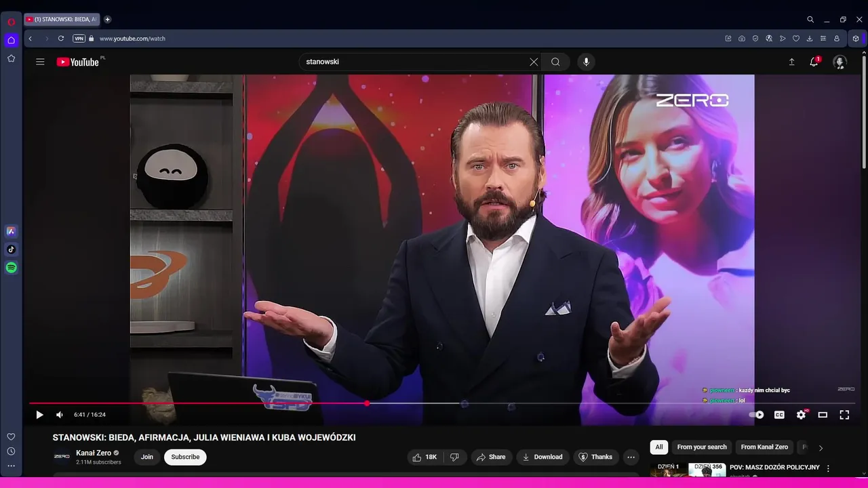Screen dimensions: 868x488
Task: Open YouTube notifications bell
Action: click(x=814, y=62)
